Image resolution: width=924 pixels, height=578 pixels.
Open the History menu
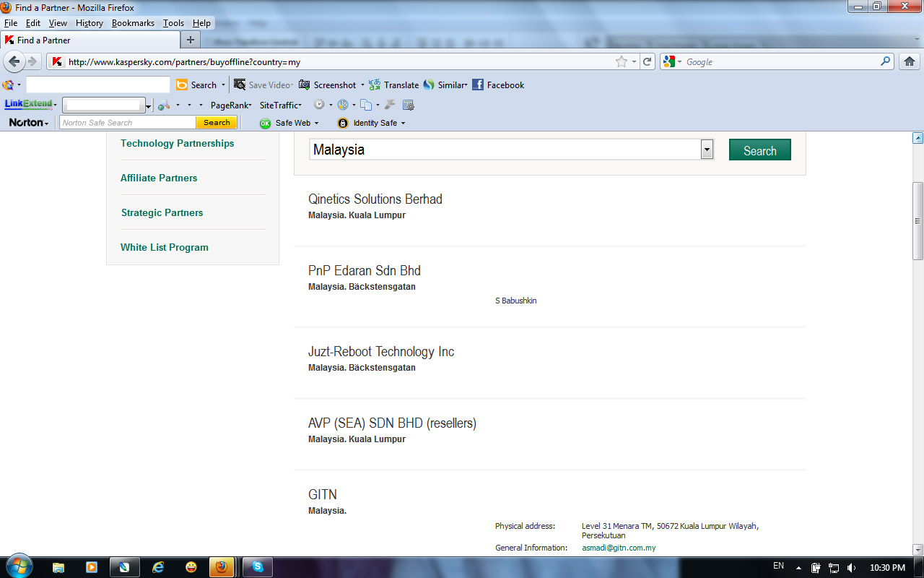click(90, 23)
